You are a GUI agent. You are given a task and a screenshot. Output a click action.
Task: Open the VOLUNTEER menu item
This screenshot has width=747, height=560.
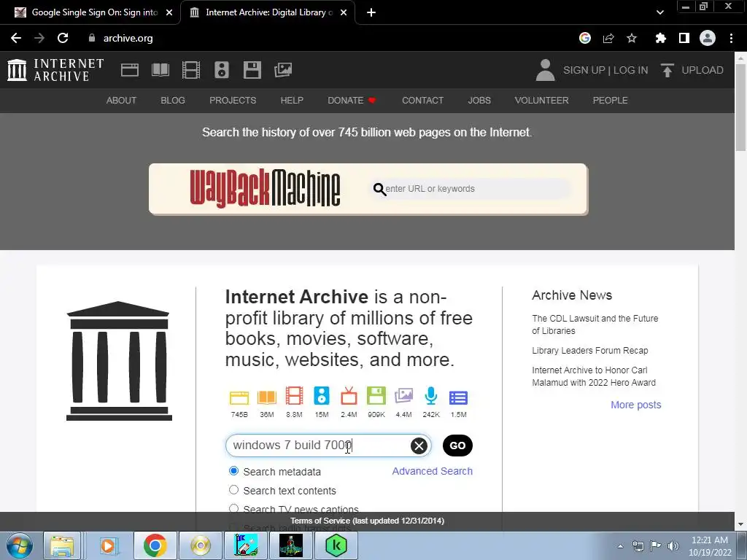(542, 101)
